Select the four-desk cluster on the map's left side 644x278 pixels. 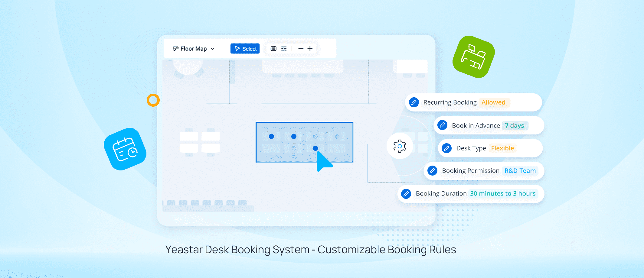click(200, 142)
